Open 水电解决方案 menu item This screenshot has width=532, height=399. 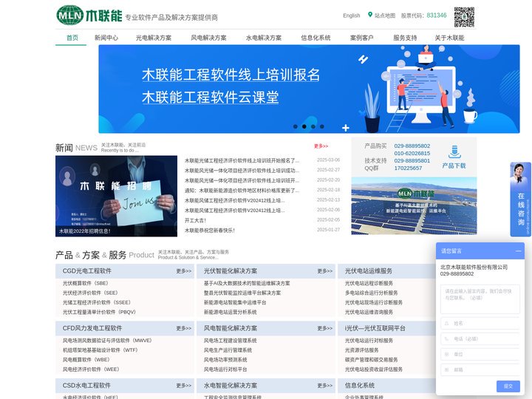264,38
